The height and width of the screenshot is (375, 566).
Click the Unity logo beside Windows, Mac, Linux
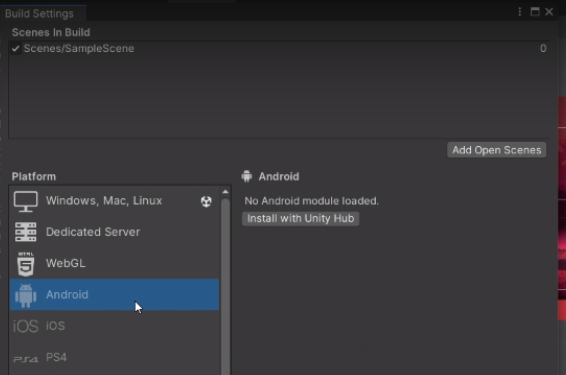coord(206,201)
